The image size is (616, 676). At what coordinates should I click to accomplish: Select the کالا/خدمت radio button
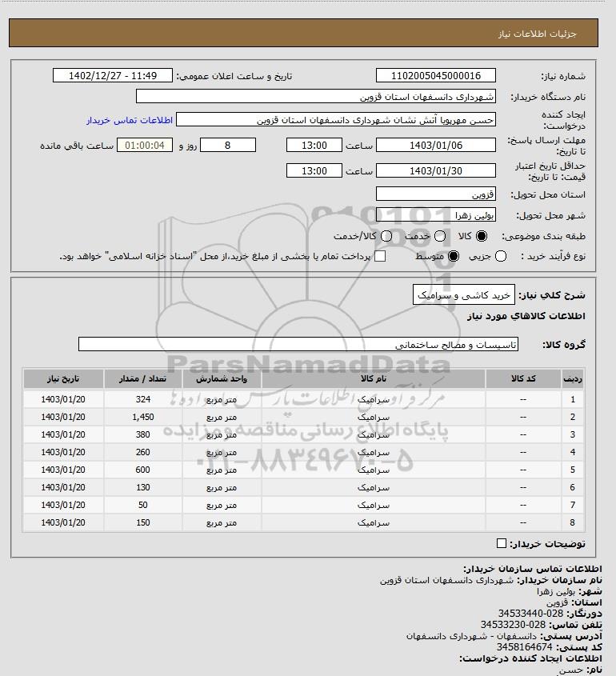386,236
